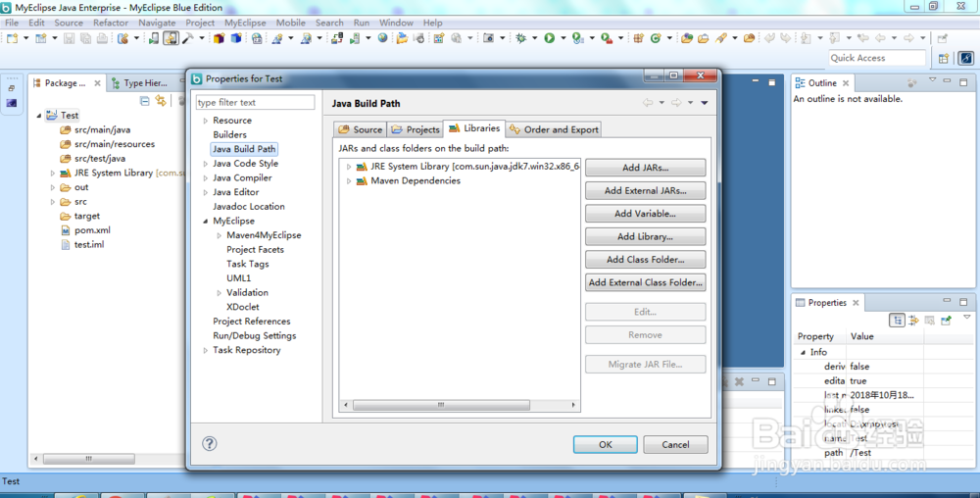Select Javadoc Location in dialog tree
This screenshot has height=498, width=980.
[x=249, y=207]
